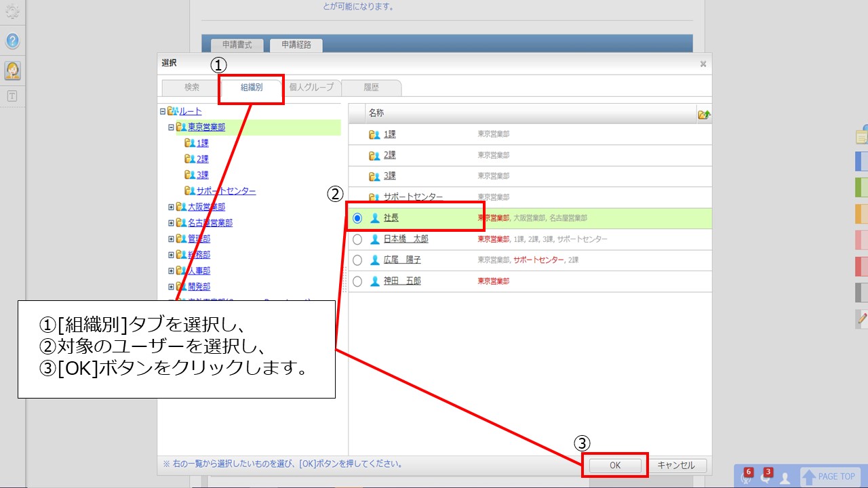Click the pencil edit icon on right edge
Screen dimensions: 868x488
tap(862, 317)
